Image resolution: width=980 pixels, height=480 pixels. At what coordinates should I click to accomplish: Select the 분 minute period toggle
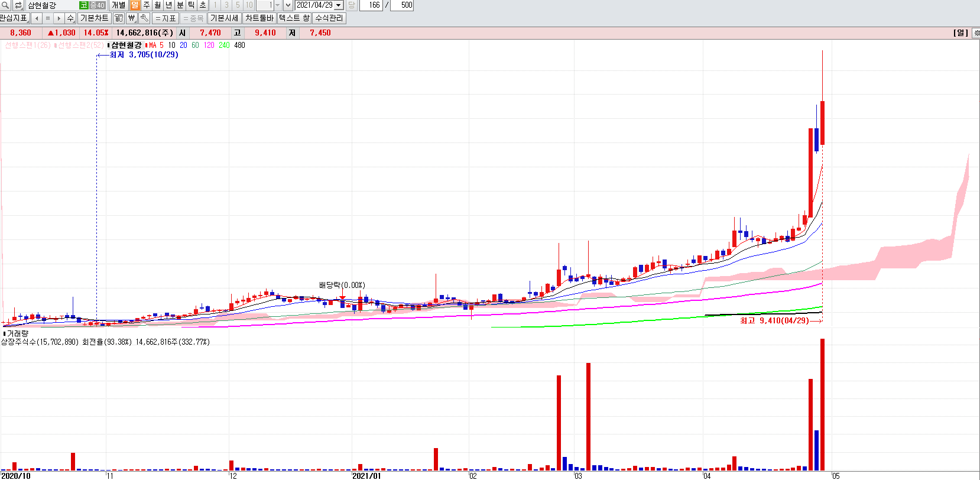point(180,5)
